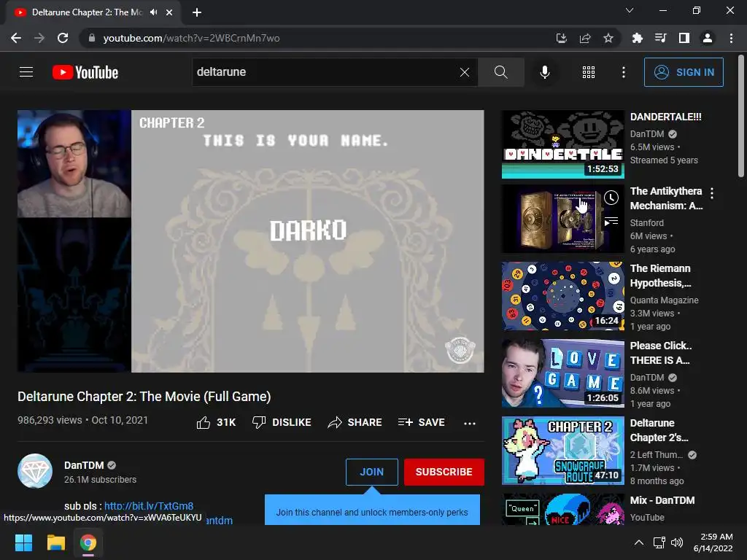
Task: Toggle Chrome side panel
Action: tap(684, 38)
